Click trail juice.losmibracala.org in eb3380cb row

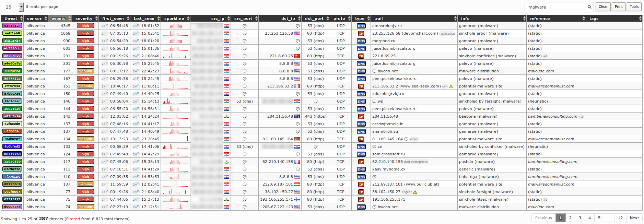[x=394, y=48]
